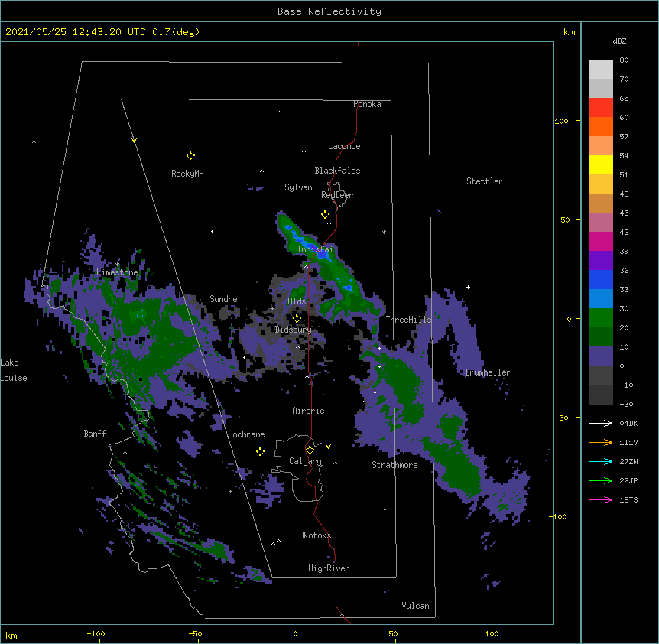Click the Limestone label
659x644 pixels.
point(117,272)
